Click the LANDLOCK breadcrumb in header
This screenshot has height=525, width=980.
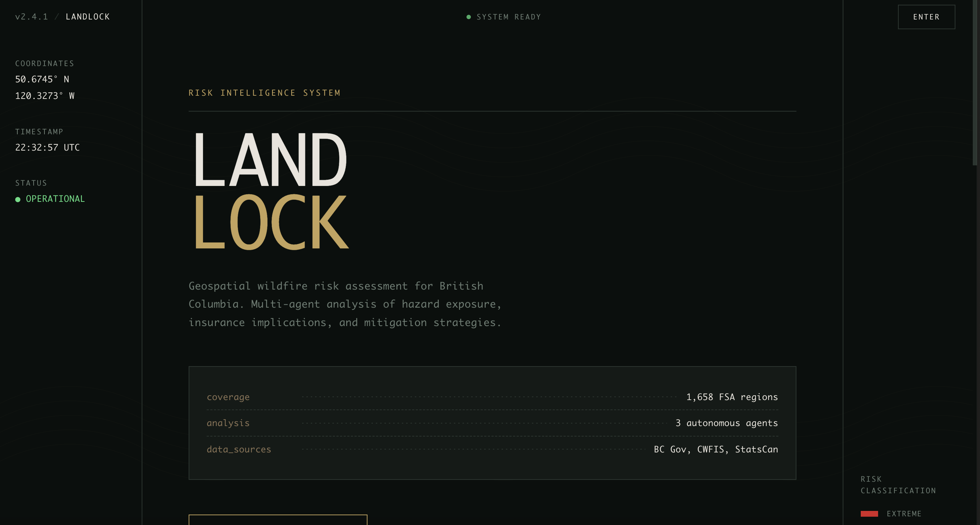point(87,17)
